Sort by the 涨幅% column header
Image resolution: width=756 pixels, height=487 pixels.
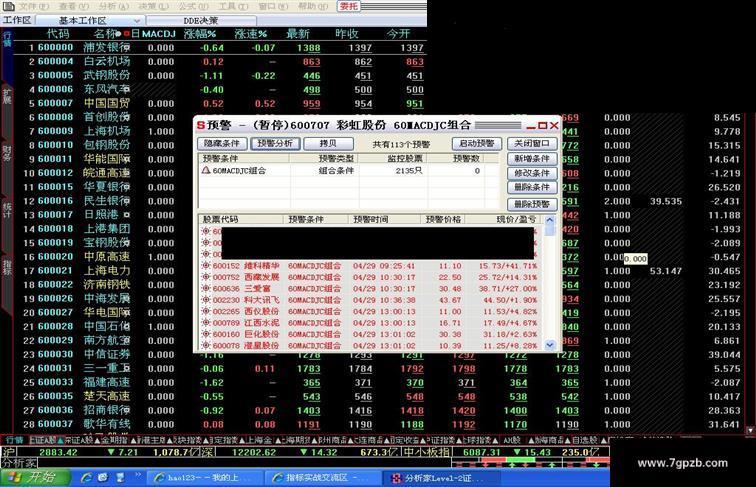tap(200, 34)
